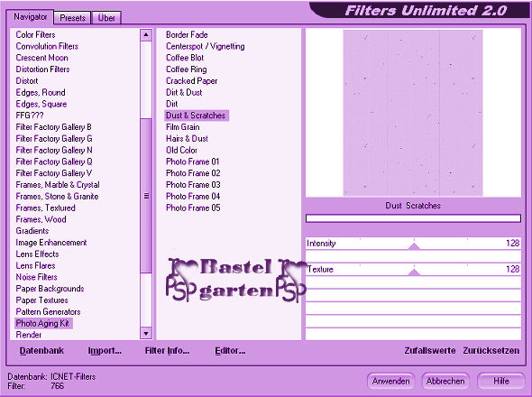Select Frames, Wood category
This screenshot has height=397, width=532.
(41, 219)
